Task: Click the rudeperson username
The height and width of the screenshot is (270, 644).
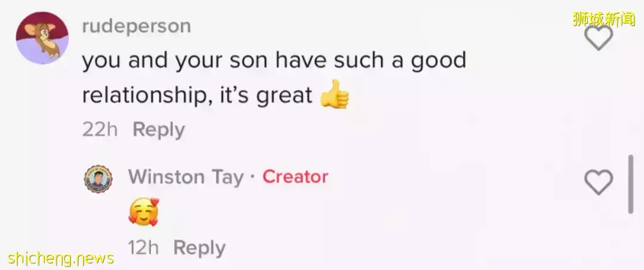Action: tap(137, 26)
